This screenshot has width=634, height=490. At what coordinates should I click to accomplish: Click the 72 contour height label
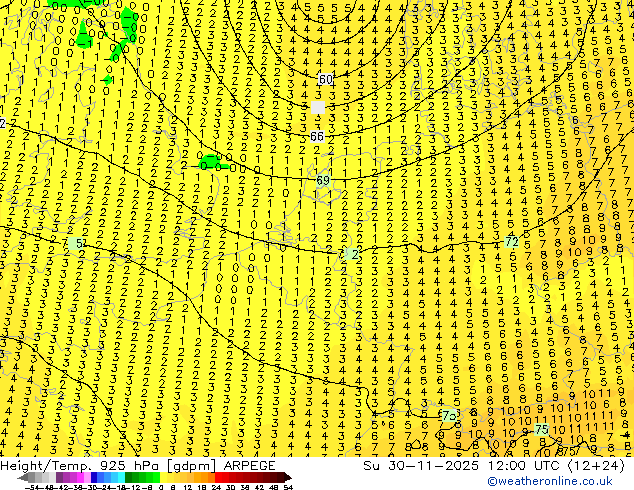tap(512, 242)
